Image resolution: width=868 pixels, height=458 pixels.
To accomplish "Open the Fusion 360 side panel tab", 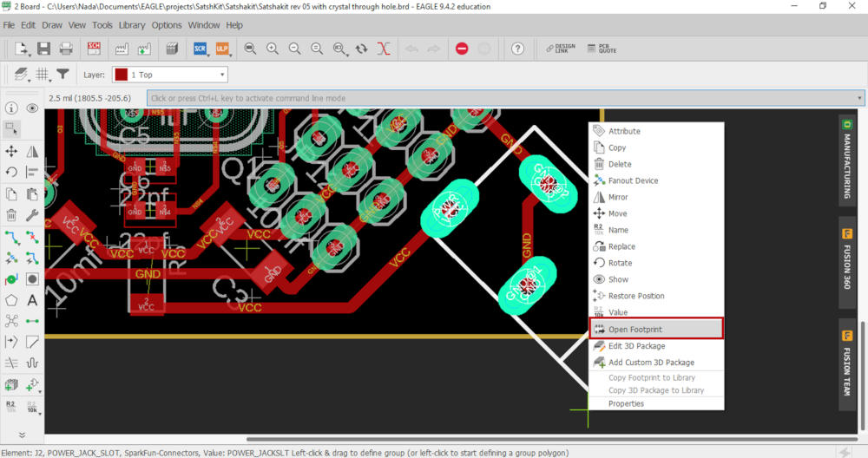I will 847,263.
